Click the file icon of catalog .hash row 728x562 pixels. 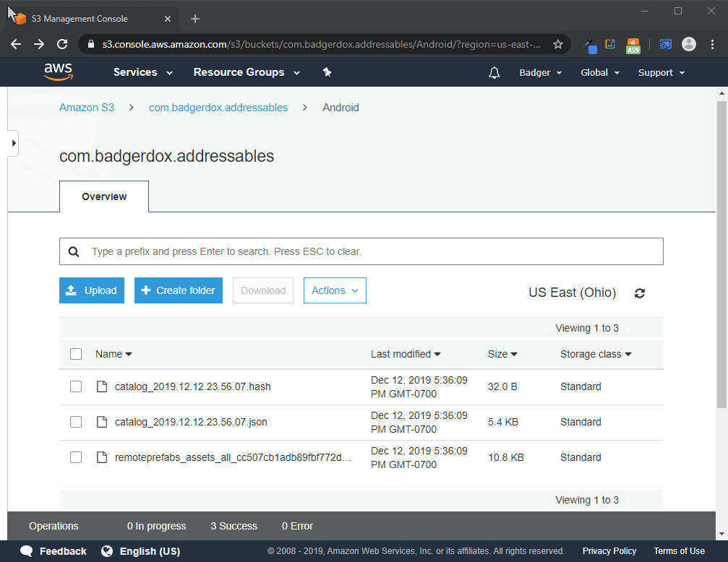click(x=102, y=386)
